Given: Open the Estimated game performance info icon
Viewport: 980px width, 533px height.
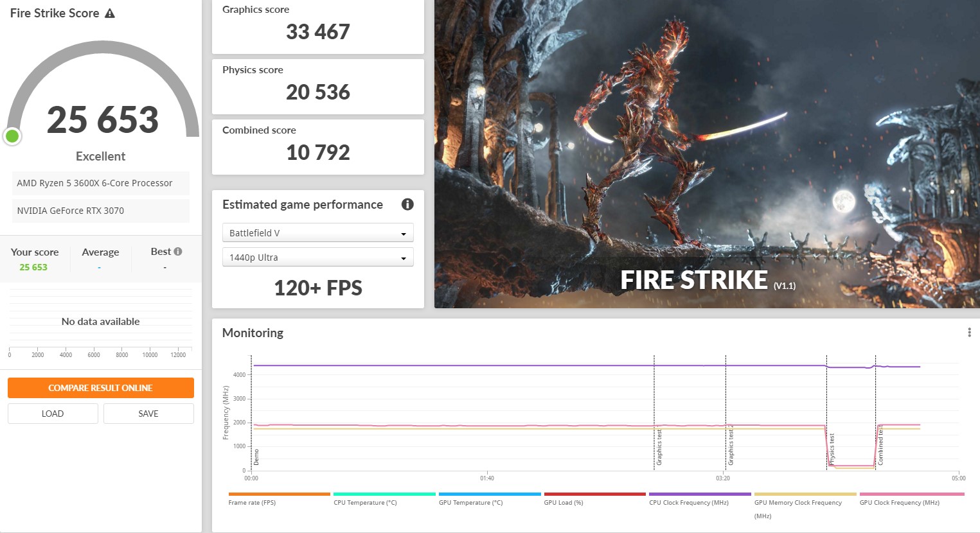Looking at the screenshot, I should click(407, 204).
